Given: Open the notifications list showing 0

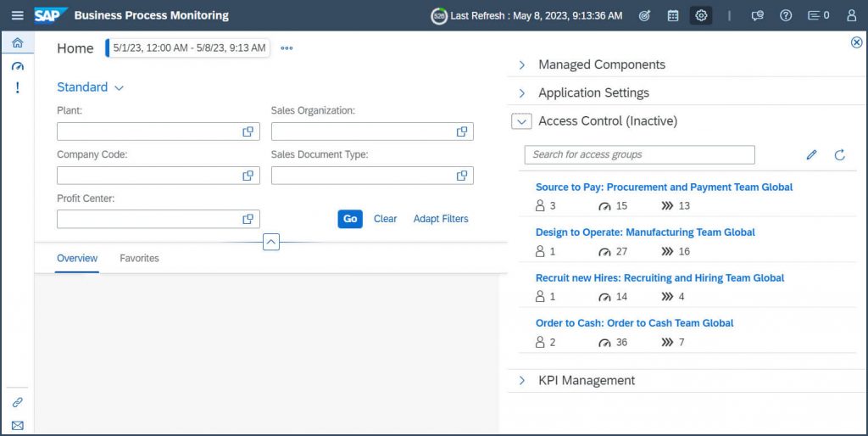Looking at the screenshot, I should [819, 15].
